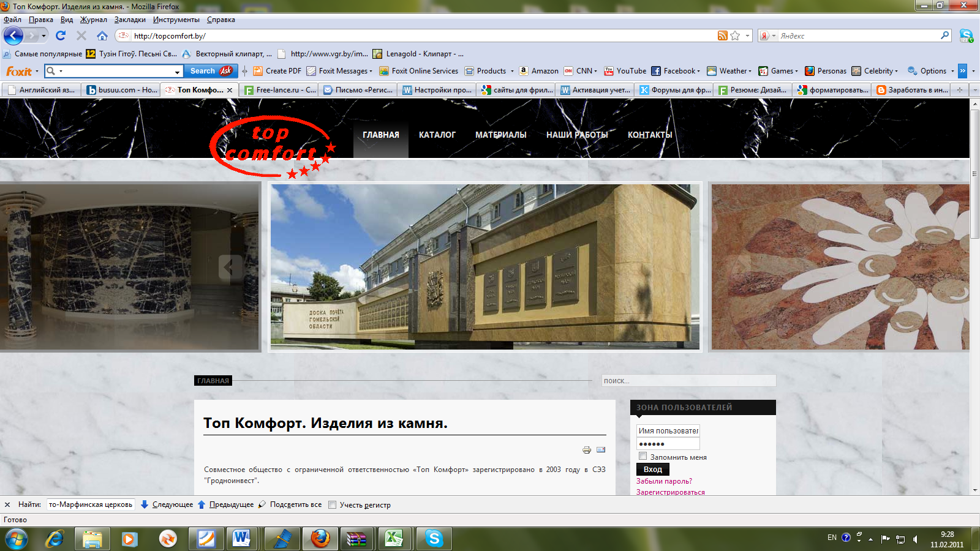Expand the Foxit Messages dropdown

click(371, 71)
